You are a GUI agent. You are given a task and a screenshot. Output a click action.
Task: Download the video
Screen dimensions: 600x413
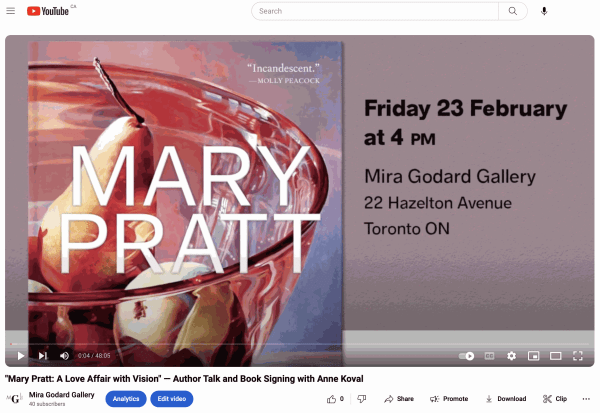[506, 399]
